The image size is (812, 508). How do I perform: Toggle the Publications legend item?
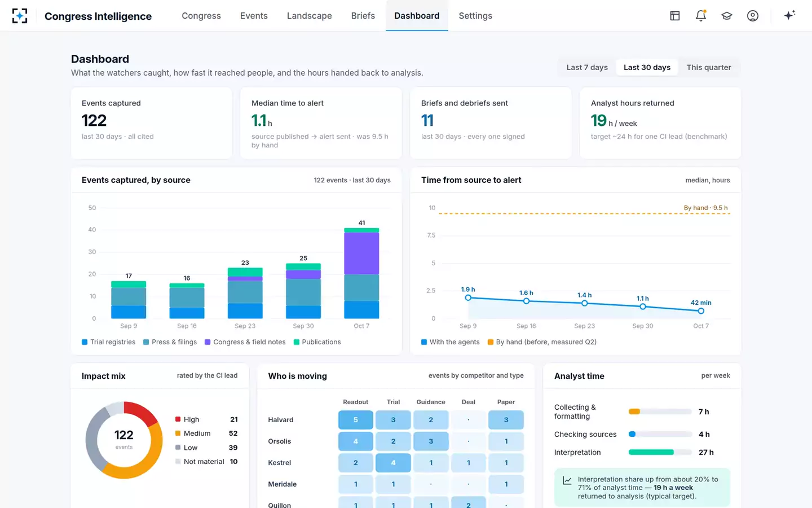(317, 342)
